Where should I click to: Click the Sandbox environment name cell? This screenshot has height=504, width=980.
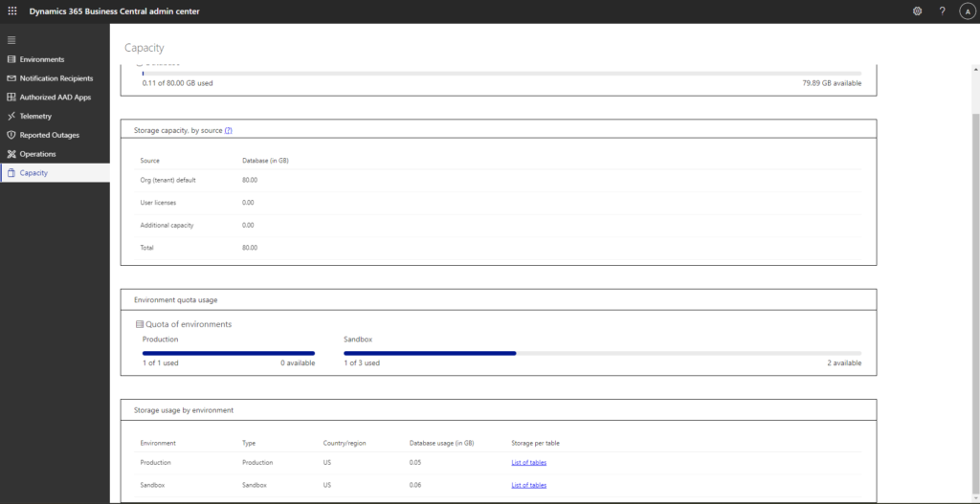point(152,485)
